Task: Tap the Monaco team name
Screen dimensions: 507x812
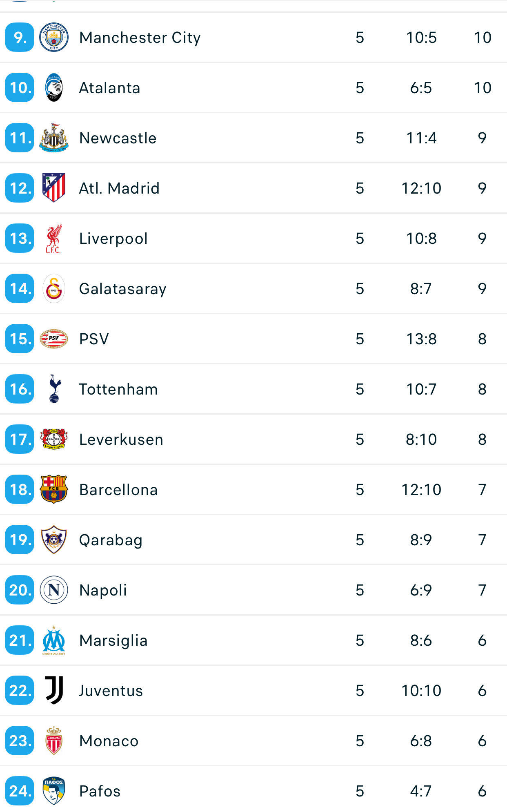Action: (x=109, y=741)
